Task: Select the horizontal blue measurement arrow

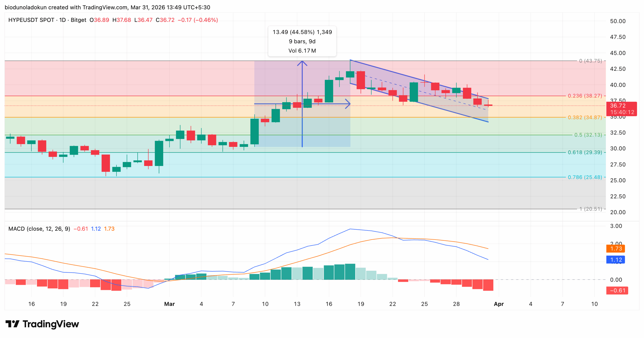Action: pos(302,104)
